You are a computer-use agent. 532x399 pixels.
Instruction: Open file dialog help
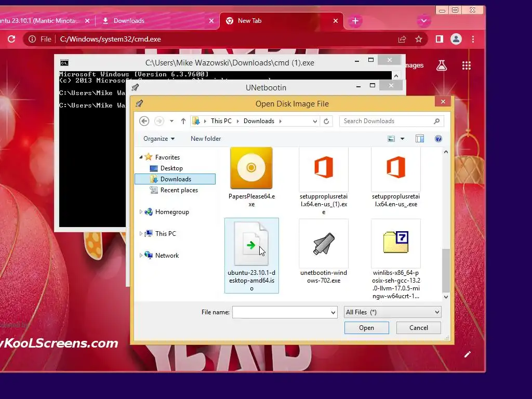438,139
